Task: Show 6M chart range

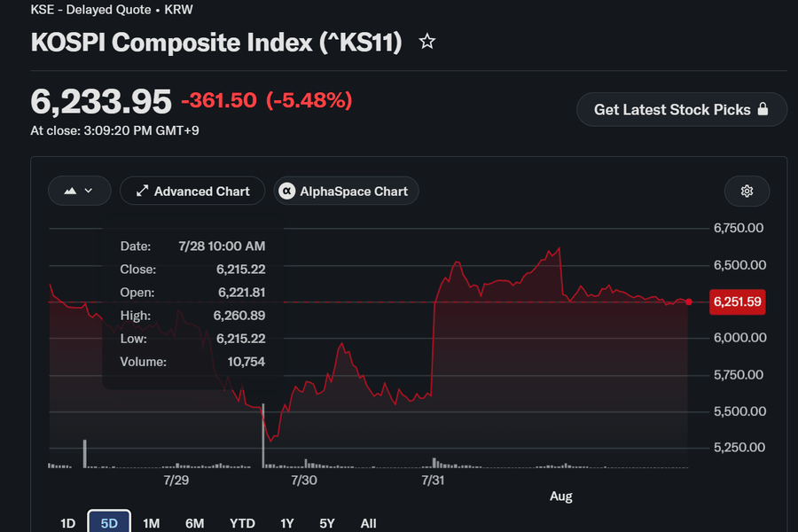Action: point(194,523)
